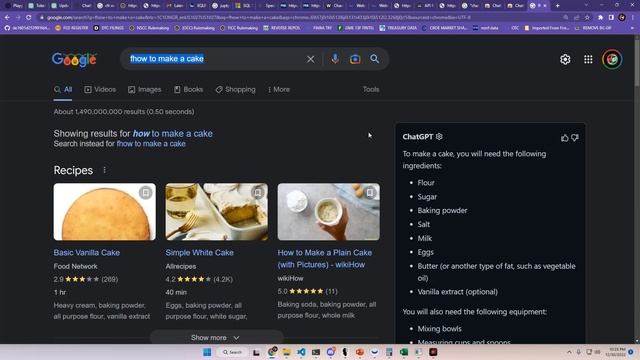Viewport: 640px width, 360px height.
Task: Open the REVERSE REPOS bookmark
Action: (282, 28)
